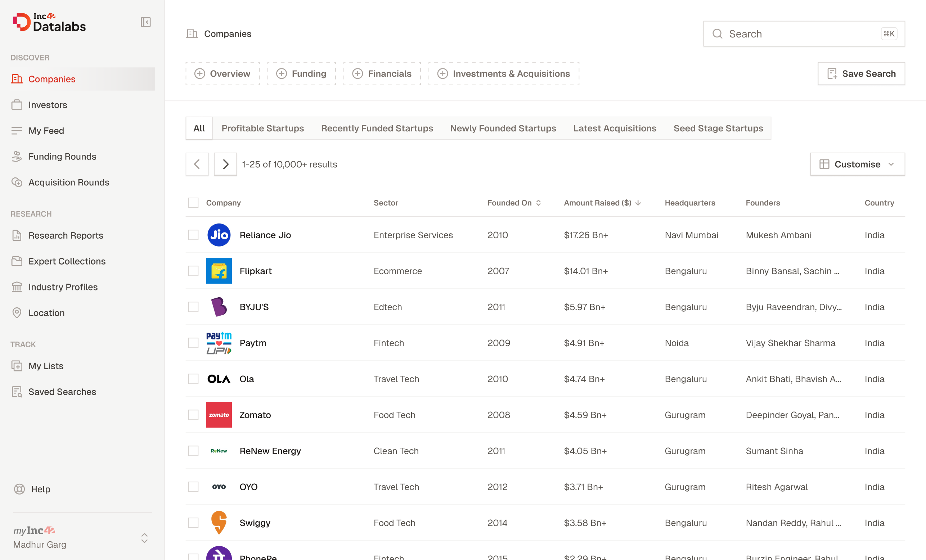Collapse the sidebar using the panel icon
This screenshot has height=560, width=926.
click(x=145, y=22)
